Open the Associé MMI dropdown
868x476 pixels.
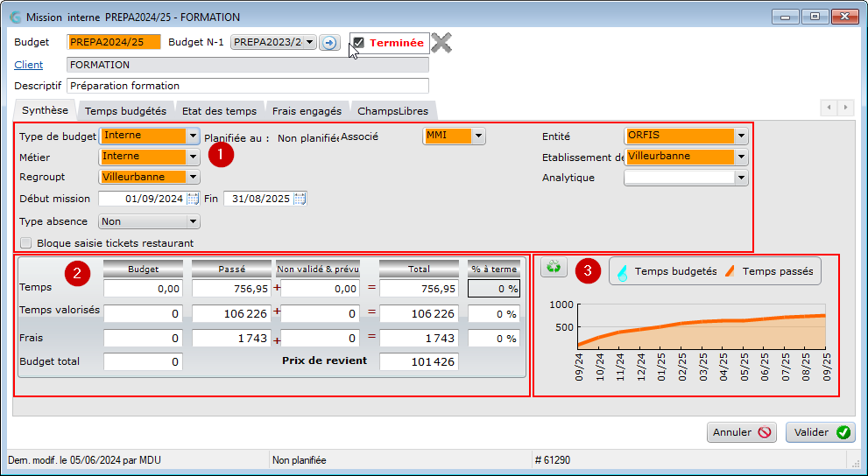click(x=478, y=136)
